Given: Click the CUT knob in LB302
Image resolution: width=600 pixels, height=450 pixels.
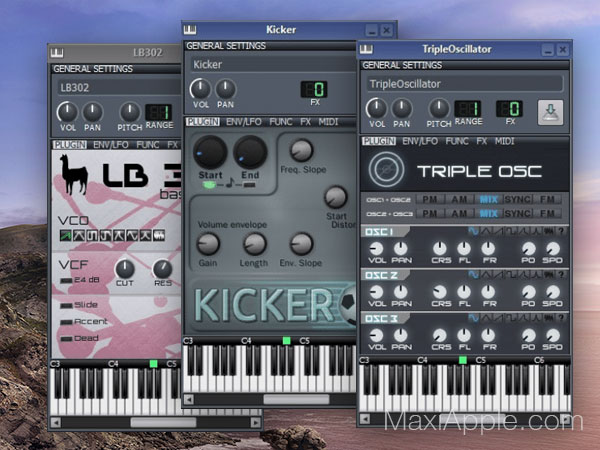Looking at the screenshot, I should (125, 269).
